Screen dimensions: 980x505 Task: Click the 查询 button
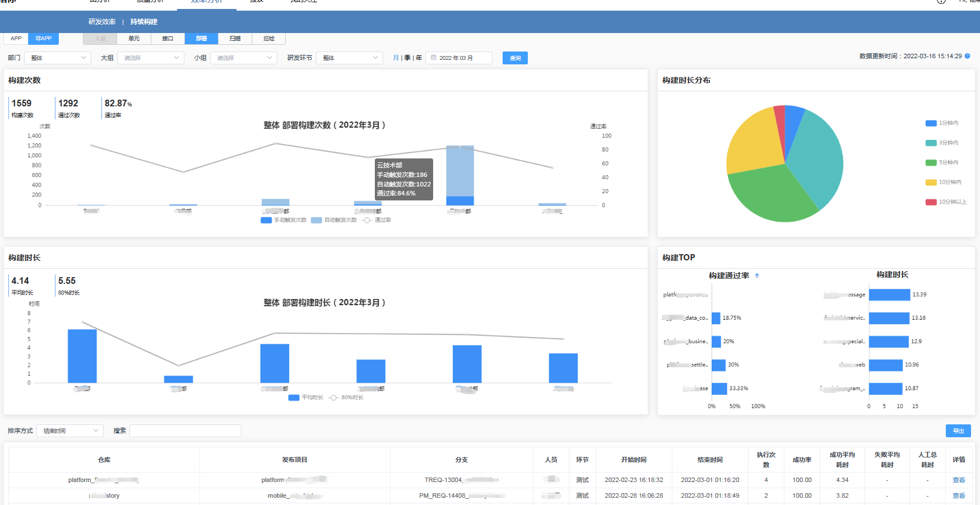click(515, 58)
